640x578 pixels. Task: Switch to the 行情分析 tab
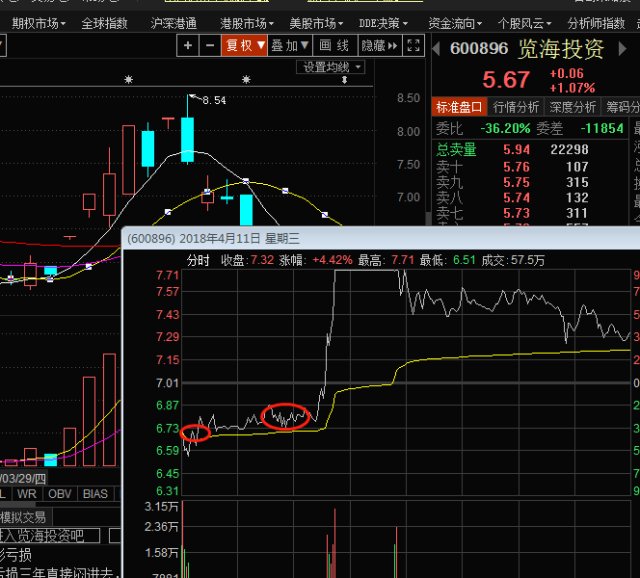point(516,107)
